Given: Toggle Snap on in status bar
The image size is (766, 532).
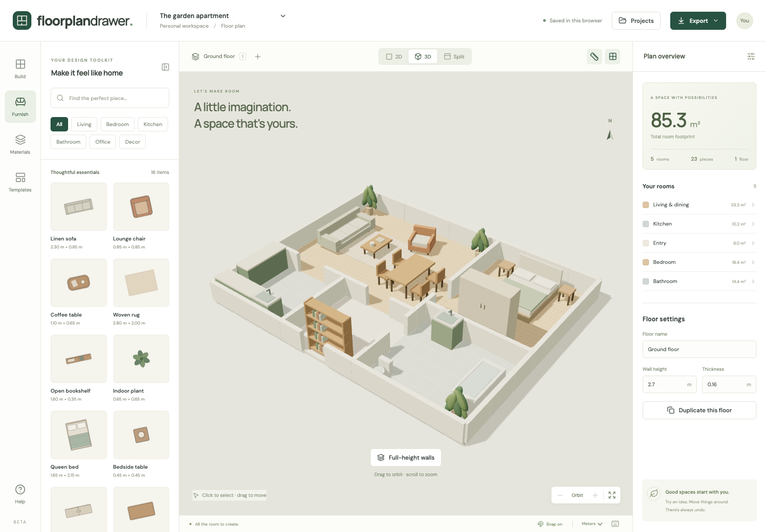Looking at the screenshot, I should coord(550,524).
